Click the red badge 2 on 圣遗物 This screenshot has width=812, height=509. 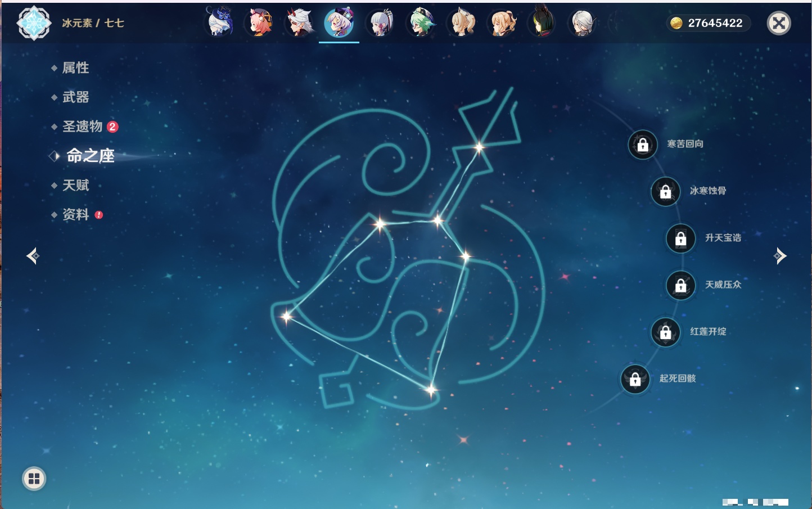pos(112,127)
